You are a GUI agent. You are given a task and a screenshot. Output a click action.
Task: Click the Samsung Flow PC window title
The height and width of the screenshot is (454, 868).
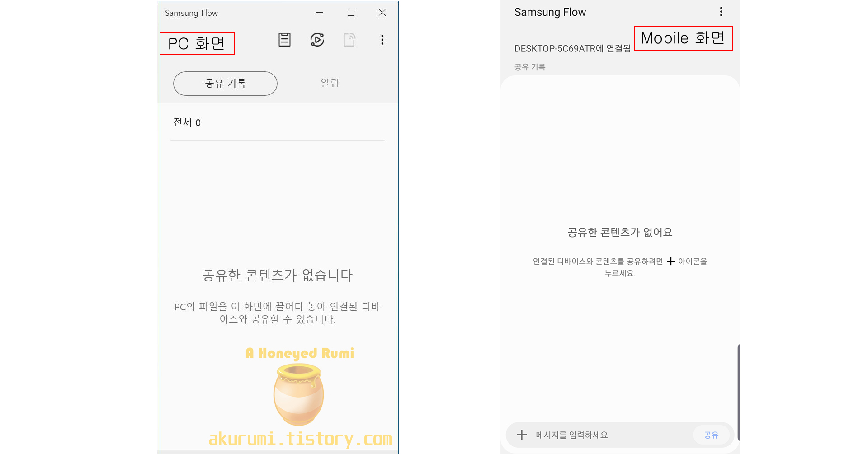(191, 13)
